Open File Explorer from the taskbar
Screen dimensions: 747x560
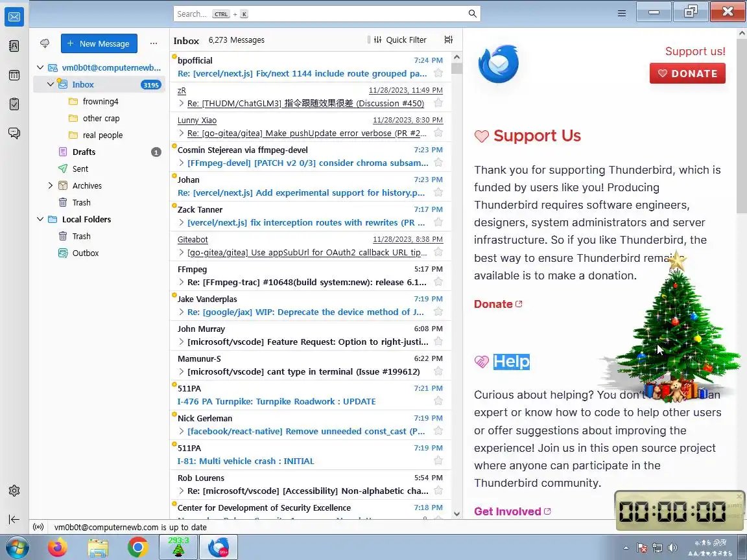click(98, 548)
